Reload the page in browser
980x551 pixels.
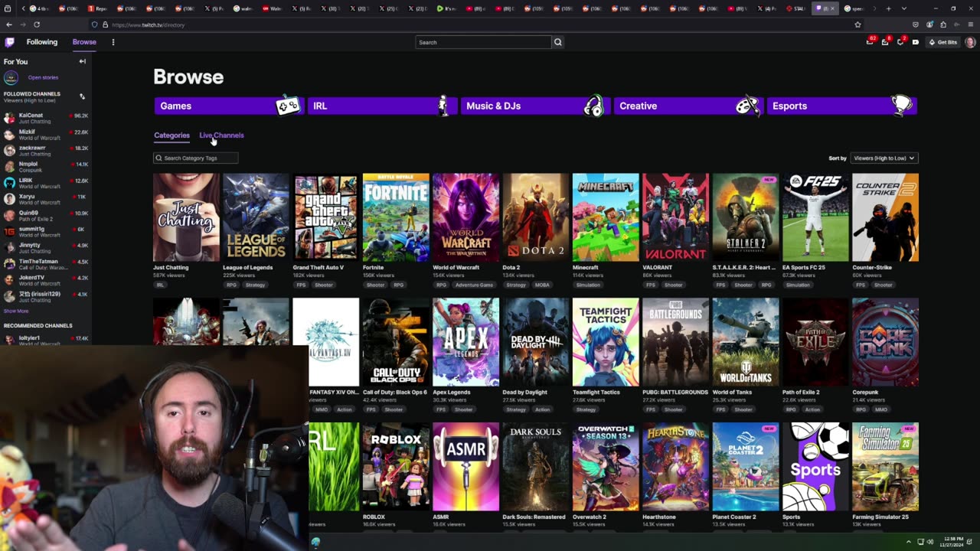36,24
